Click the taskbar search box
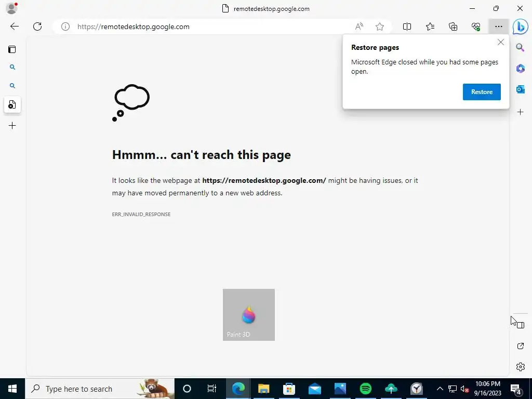 click(x=100, y=389)
